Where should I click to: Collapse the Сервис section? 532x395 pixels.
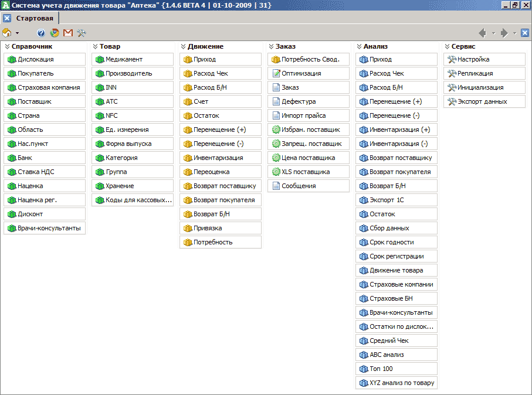coord(447,46)
